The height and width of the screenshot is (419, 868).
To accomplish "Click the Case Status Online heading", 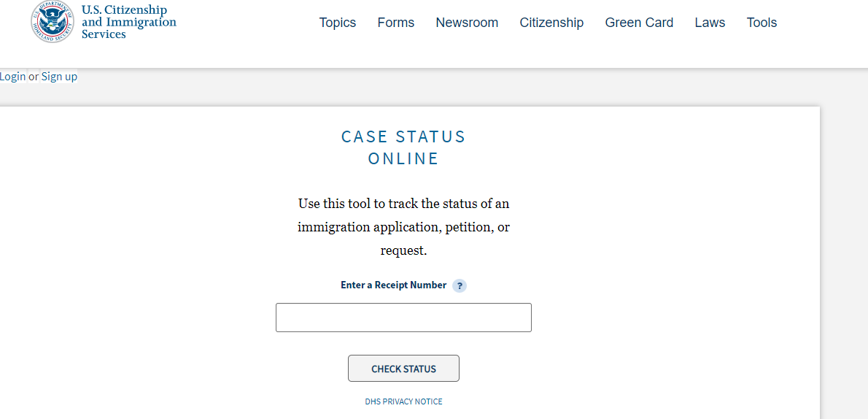I will coord(403,147).
